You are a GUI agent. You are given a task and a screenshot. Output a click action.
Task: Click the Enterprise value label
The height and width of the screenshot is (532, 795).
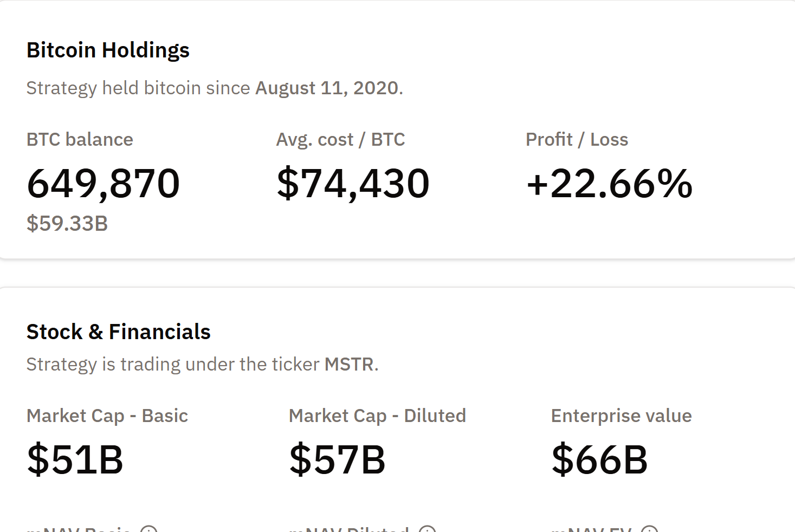click(x=621, y=416)
